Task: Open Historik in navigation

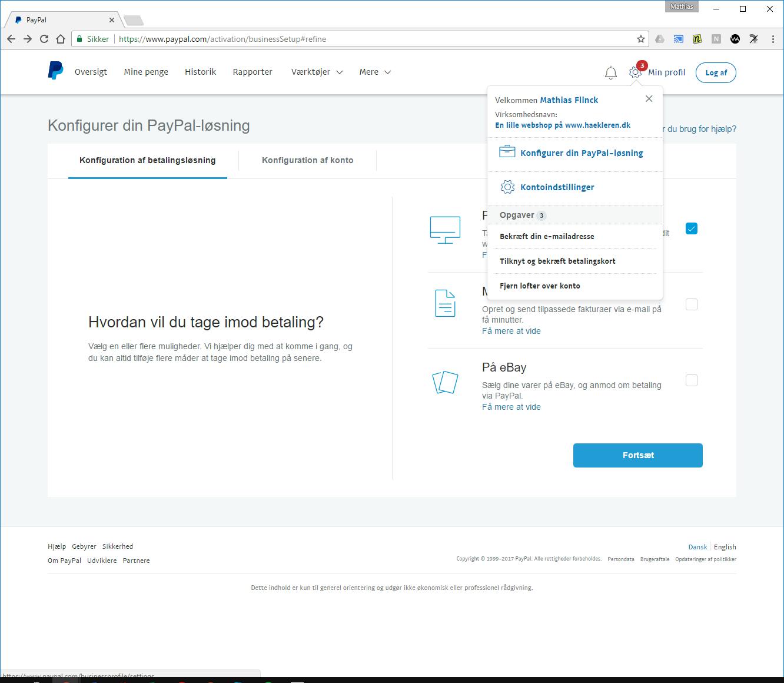Action: tap(200, 72)
